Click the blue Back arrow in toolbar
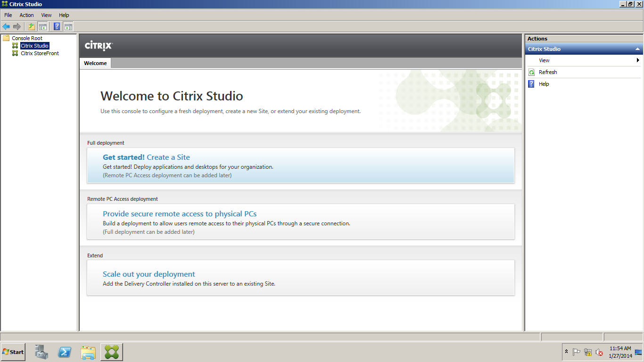Image resolution: width=644 pixels, height=362 pixels. click(x=6, y=26)
